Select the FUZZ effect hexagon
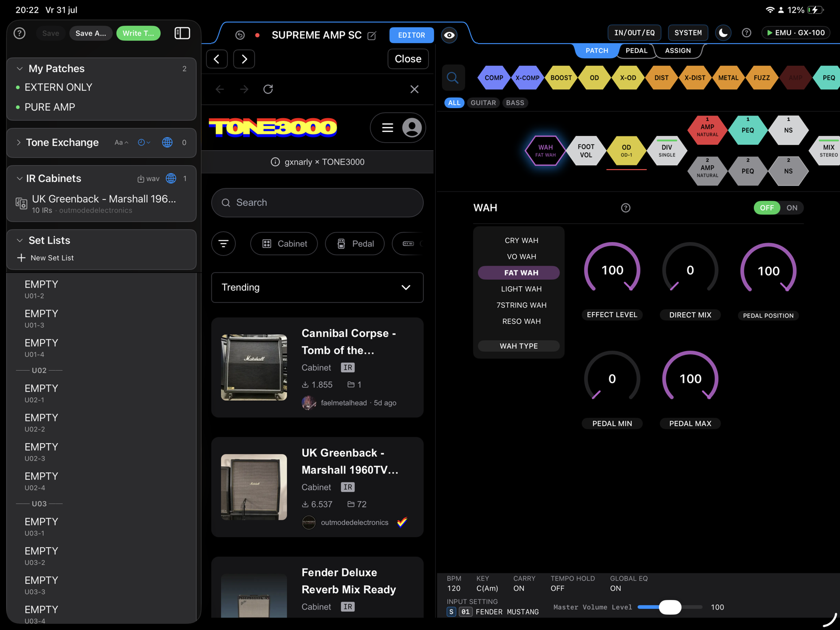840x630 pixels. (762, 78)
